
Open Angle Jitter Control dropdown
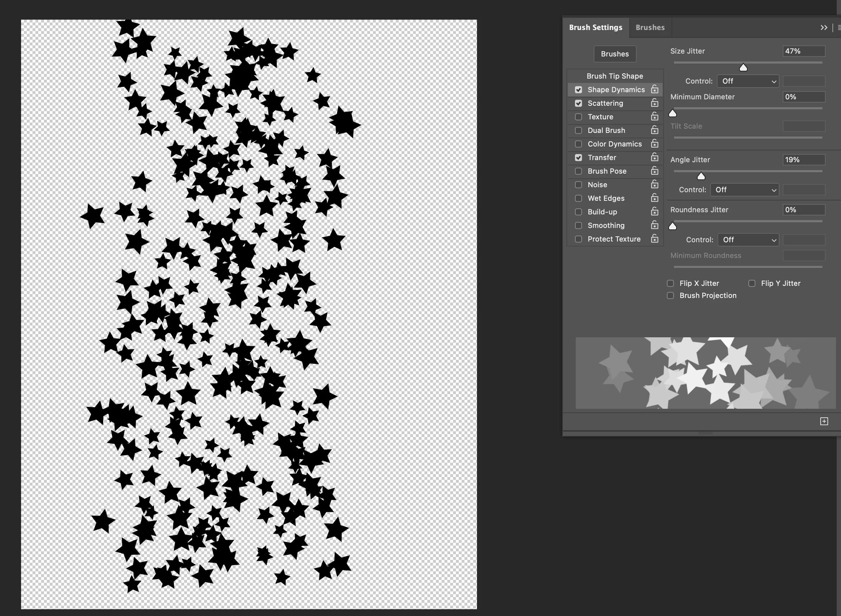coord(744,190)
